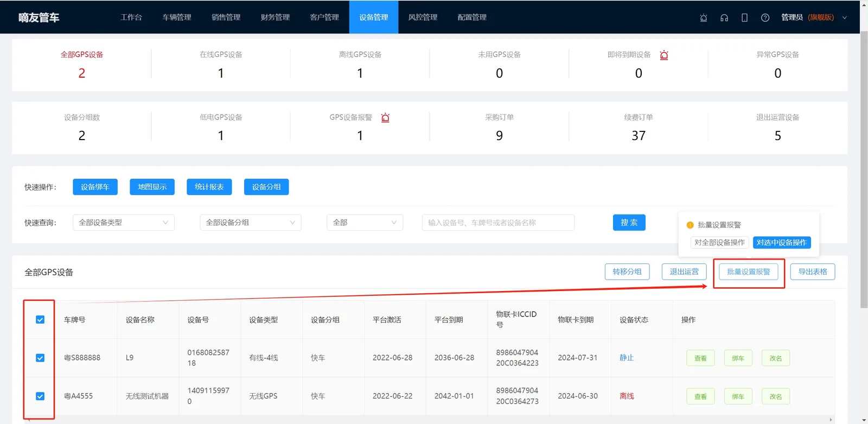Click the 设备状态 column header
868x424 pixels.
pyautogui.click(x=634, y=320)
